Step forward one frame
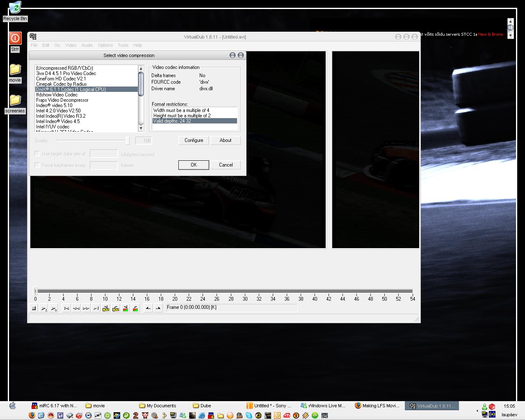Viewport: 525px width, 420px height. click(x=86, y=308)
